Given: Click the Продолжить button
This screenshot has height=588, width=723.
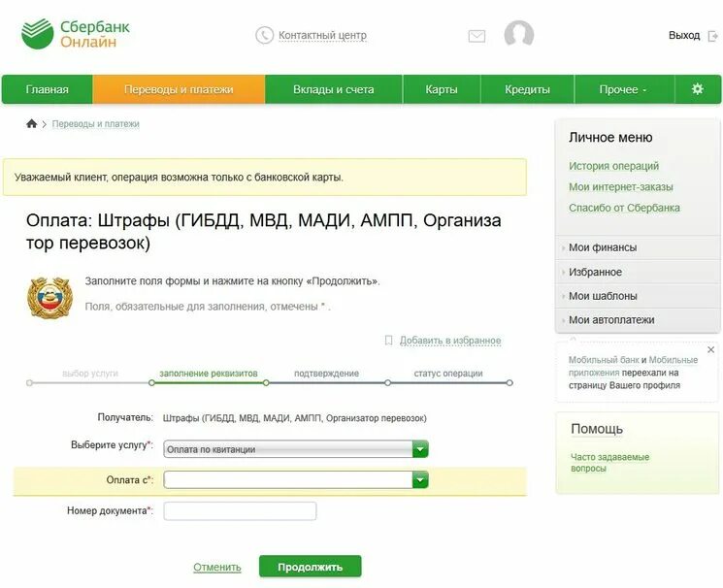Looking at the screenshot, I should tap(311, 567).
